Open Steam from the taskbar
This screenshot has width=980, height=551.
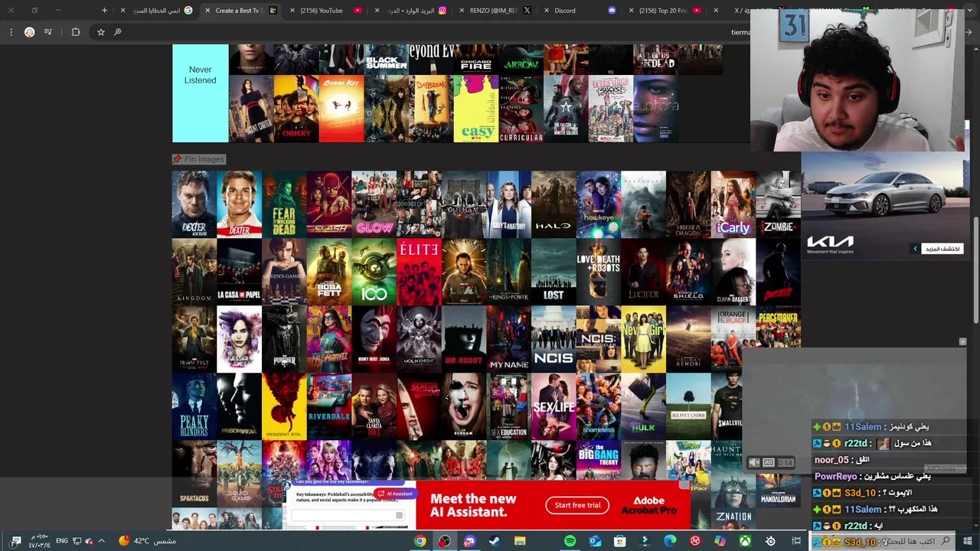tap(495, 541)
